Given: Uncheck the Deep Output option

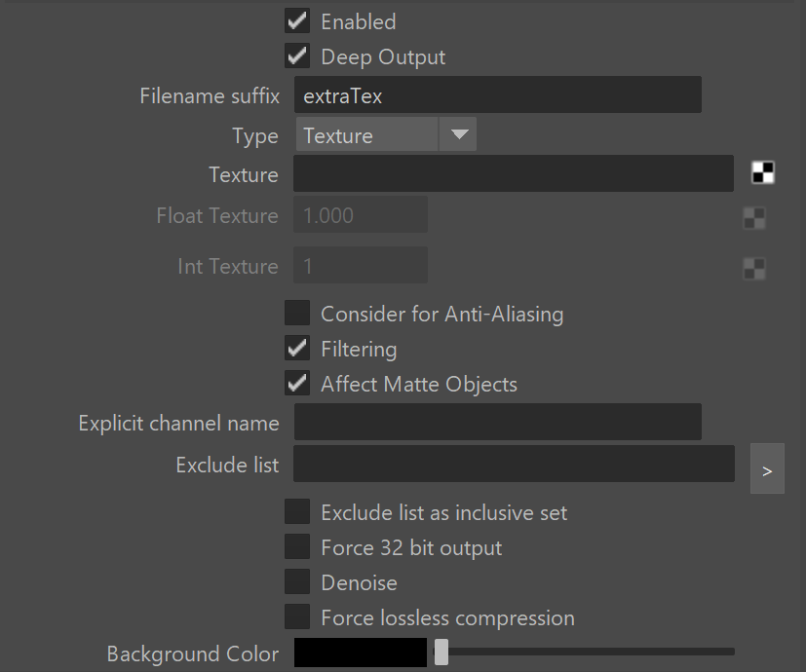Looking at the screenshot, I should pyautogui.click(x=297, y=56).
